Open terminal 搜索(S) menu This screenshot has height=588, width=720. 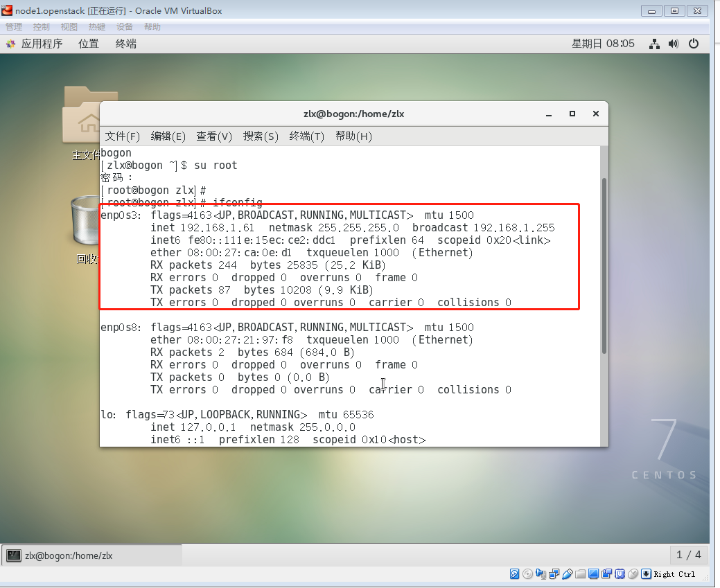point(261,136)
